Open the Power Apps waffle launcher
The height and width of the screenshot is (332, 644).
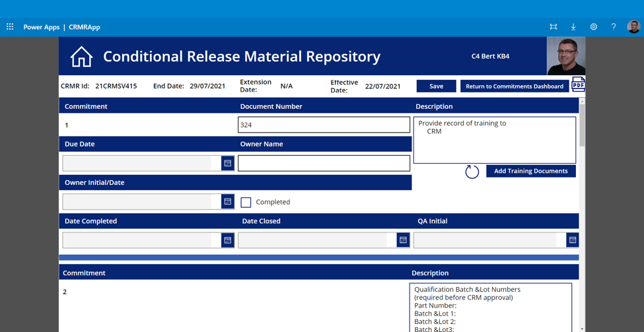tap(10, 27)
